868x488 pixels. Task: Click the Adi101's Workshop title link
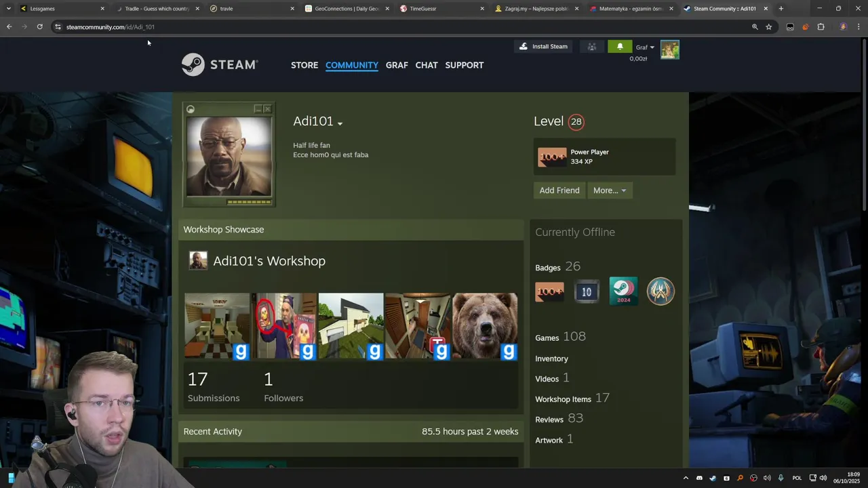click(269, 261)
